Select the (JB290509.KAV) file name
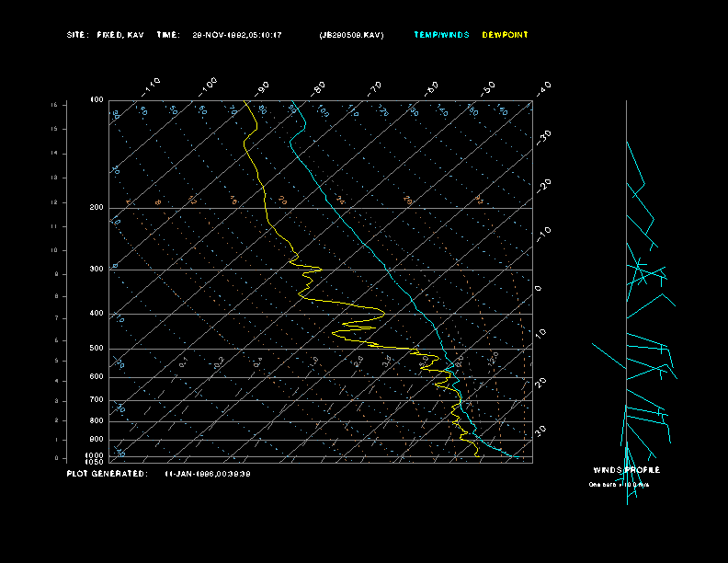This screenshot has width=728, height=563. click(351, 35)
